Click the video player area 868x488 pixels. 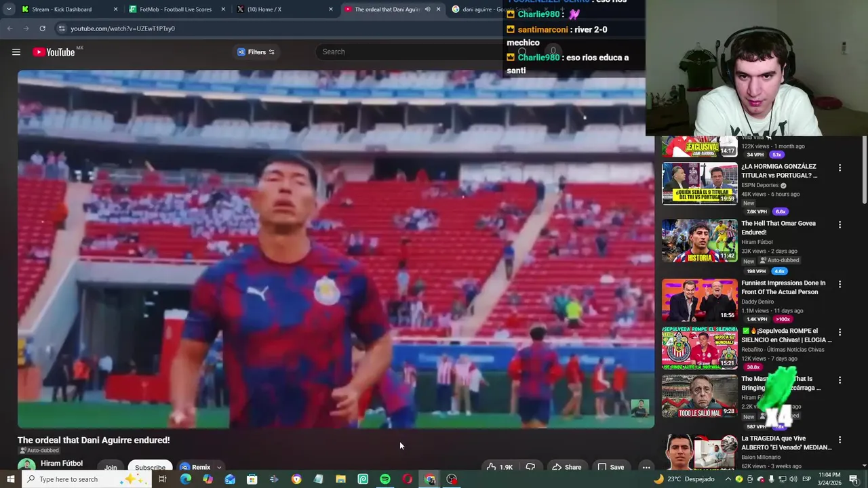336,249
